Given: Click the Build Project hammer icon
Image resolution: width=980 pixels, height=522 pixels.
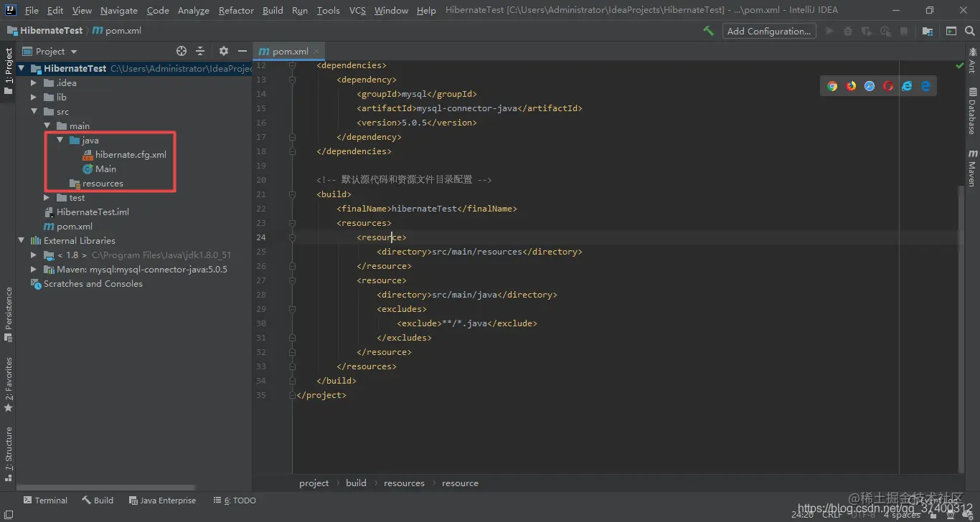Looking at the screenshot, I should [708, 31].
